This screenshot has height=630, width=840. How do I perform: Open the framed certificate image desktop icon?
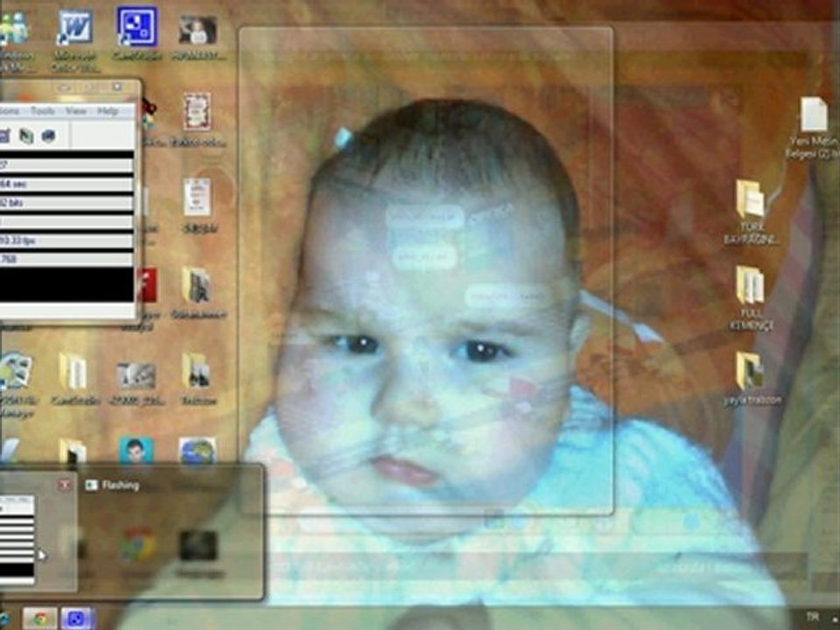click(x=197, y=111)
